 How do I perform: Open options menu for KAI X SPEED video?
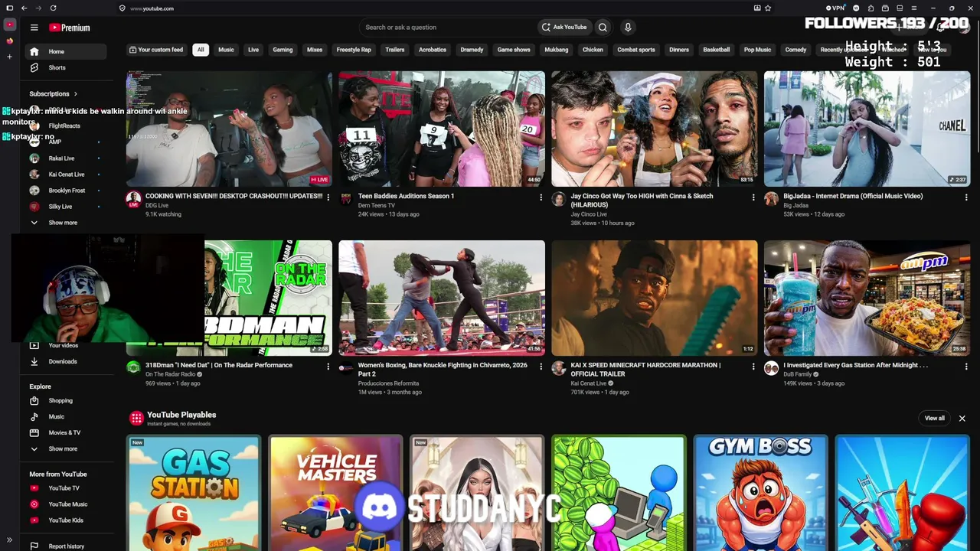tap(753, 367)
